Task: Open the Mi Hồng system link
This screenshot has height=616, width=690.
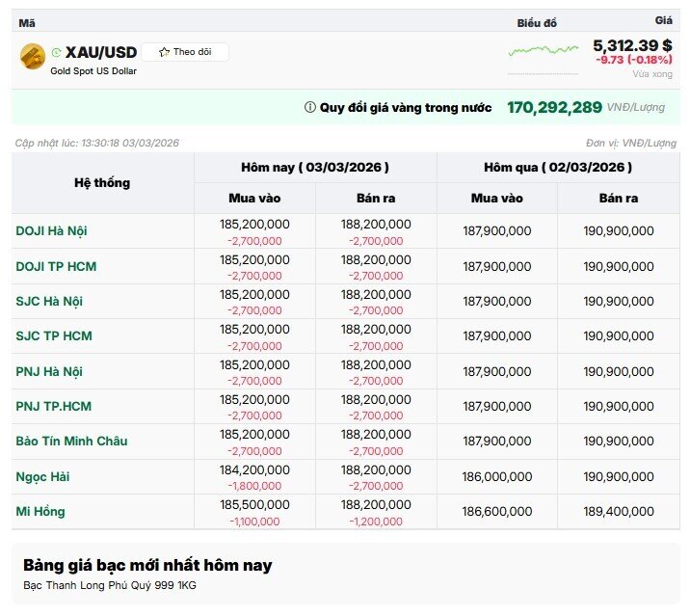Action: (40, 511)
